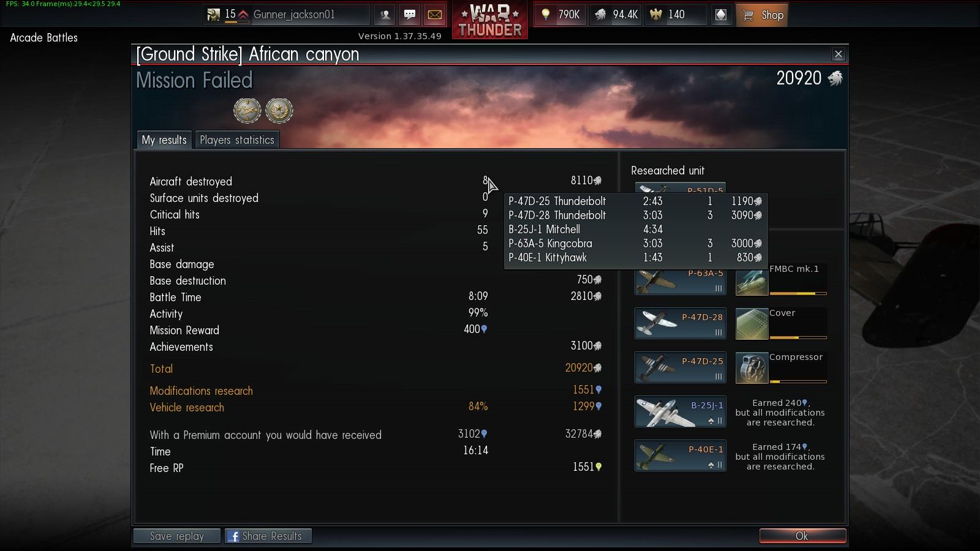The image size is (980, 551).
Task: Open the friends contacts icon
Action: (x=385, y=15)
